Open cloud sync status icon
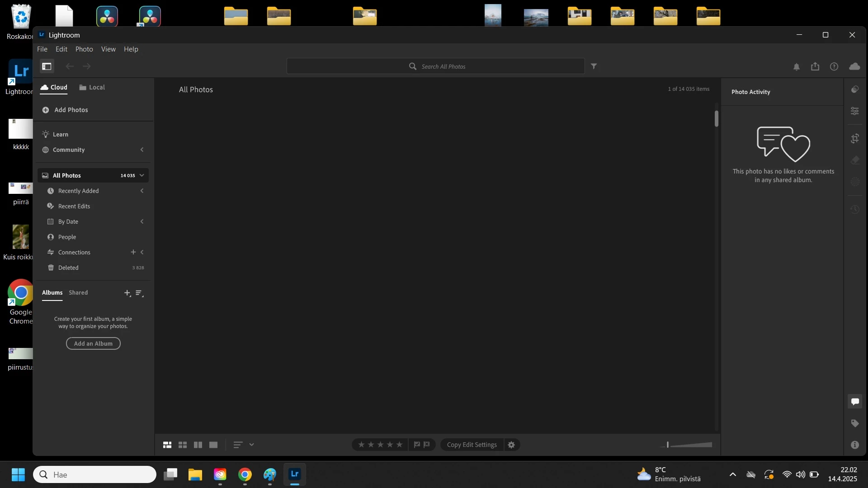Image resolution: width=868 pixels, height=488 pixels. coord(854,67)
